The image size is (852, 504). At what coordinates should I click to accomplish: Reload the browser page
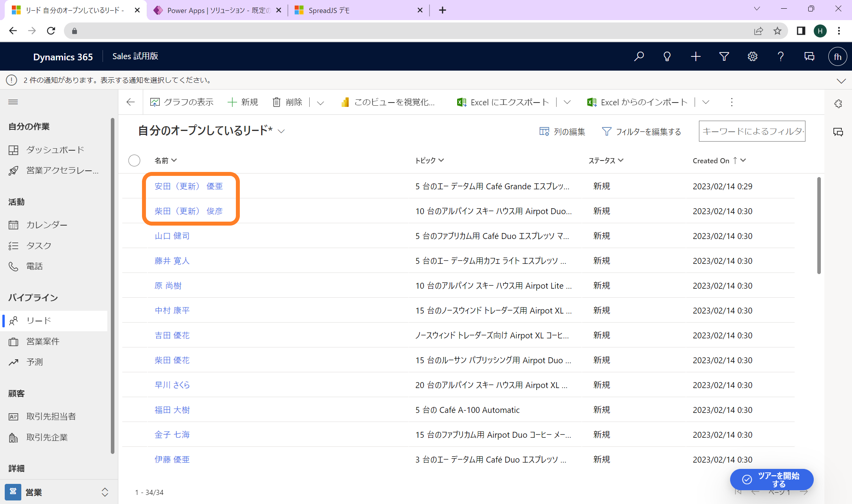point(51,31)
